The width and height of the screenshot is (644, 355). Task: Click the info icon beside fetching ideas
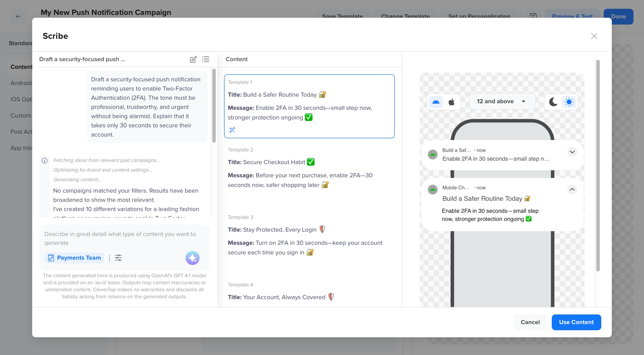point(44,161)
